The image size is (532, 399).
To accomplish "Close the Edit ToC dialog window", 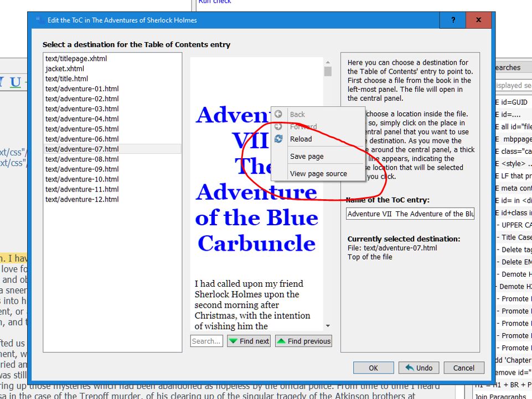I will (478, 20).
